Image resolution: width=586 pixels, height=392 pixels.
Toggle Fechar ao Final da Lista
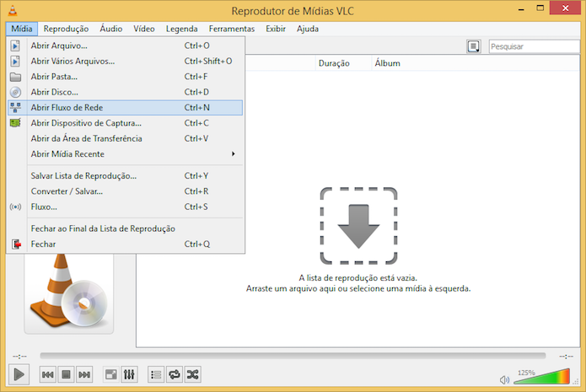click(125, 228)
